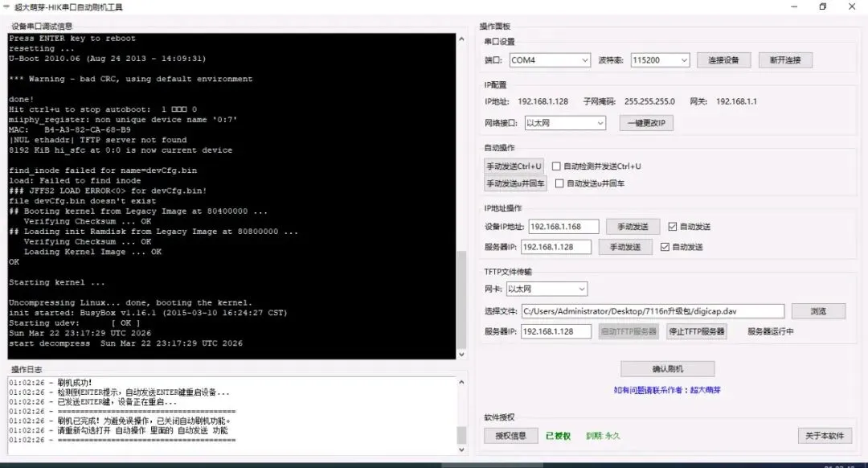Screen dimensions: 868x468
Task: Restore down the flashing tool window
Action: click(823, 6)
